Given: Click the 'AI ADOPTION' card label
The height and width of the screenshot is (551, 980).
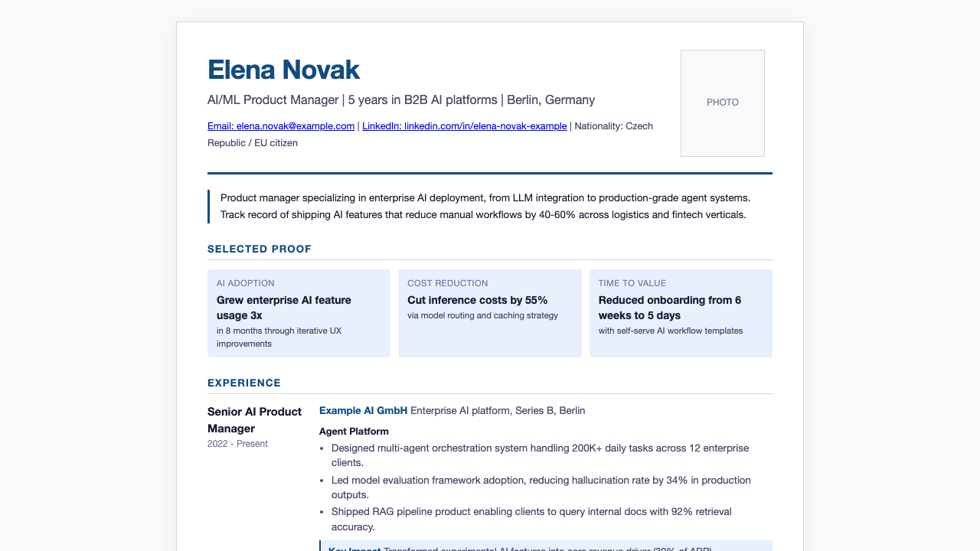Looking at the screenshot, I should [246, 283].
